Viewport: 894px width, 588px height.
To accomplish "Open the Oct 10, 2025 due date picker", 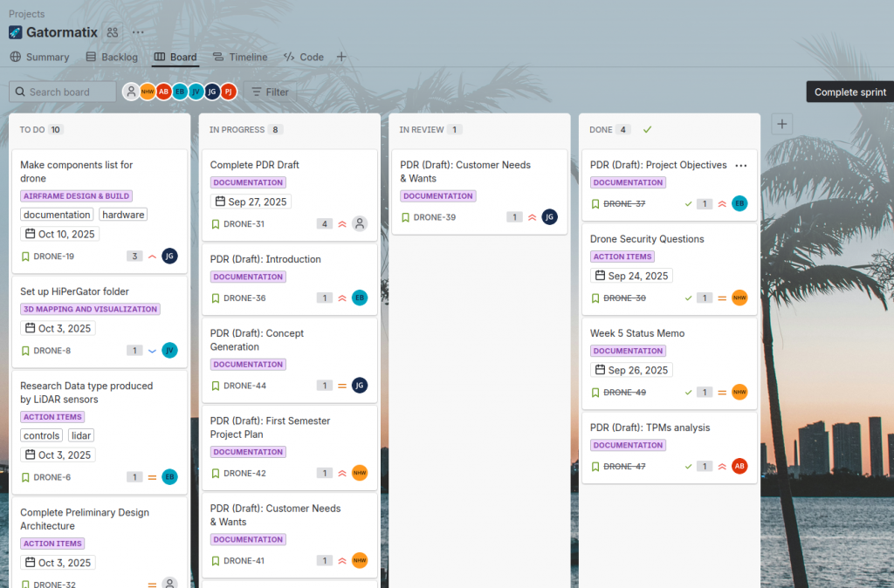I will click(59, 234).
